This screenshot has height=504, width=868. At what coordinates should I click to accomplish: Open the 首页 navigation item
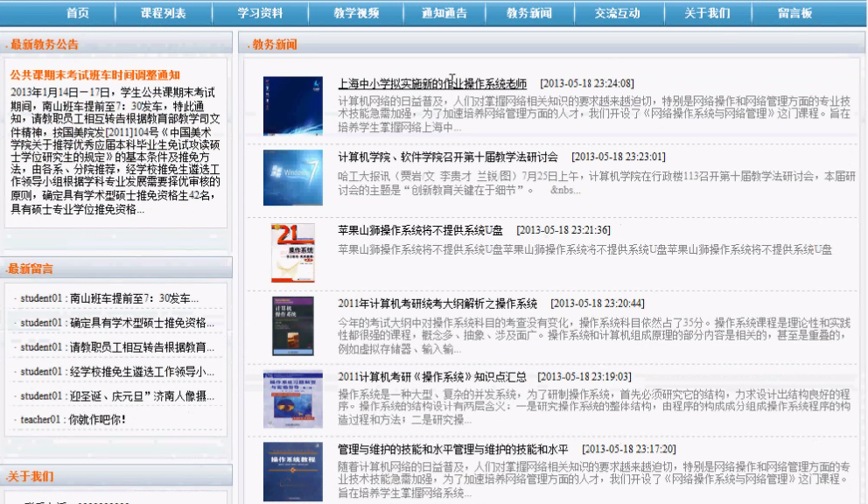point(78,13)
